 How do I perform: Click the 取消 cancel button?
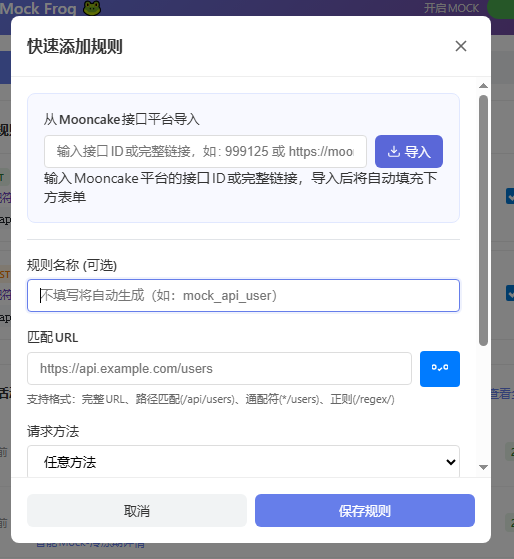point(137,511)
